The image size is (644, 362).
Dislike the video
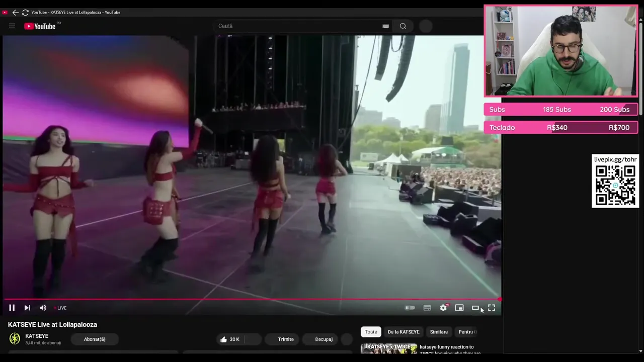[253, 339]
